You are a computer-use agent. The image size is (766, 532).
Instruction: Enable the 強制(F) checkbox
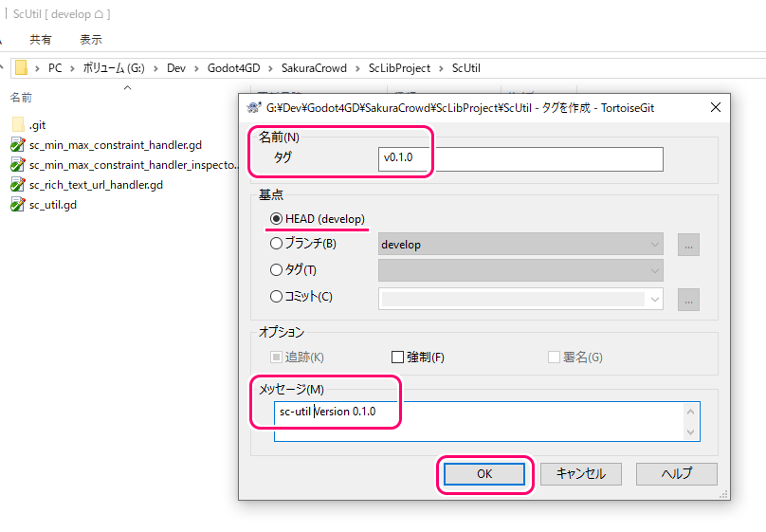click(x=398, y=358)
